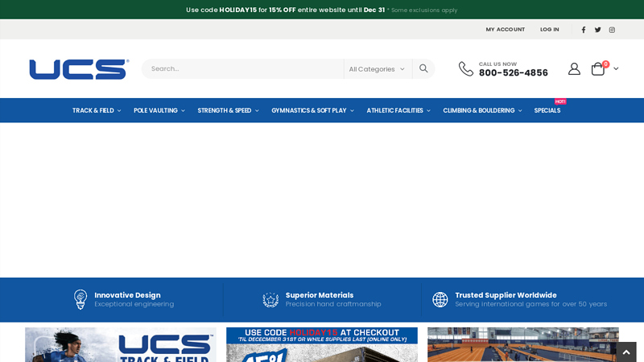Click the UCS logo to go home
The image size is (644, 362).
point(79,69)
